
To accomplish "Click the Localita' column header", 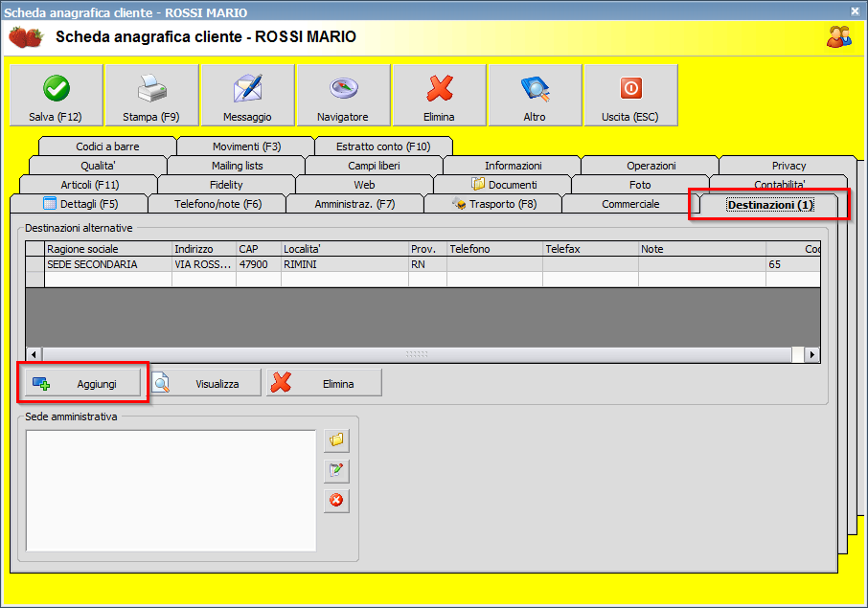I will click(344, 249).
